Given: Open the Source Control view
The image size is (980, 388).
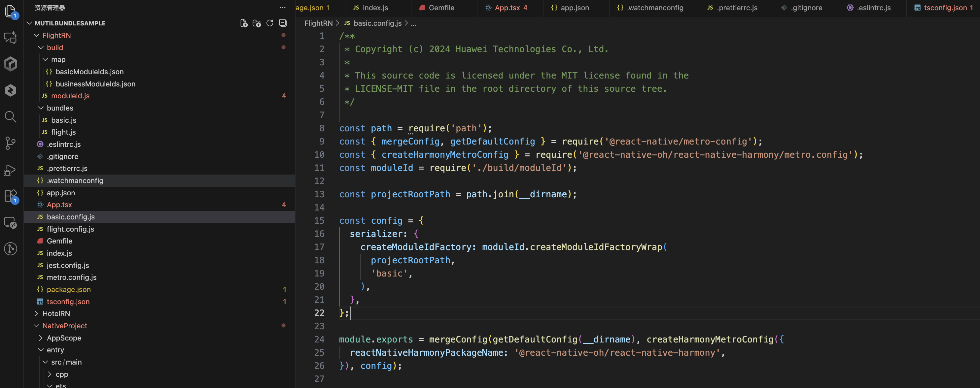Looking at the screenshot, I should pyautogui.click(x=11, y=143).
